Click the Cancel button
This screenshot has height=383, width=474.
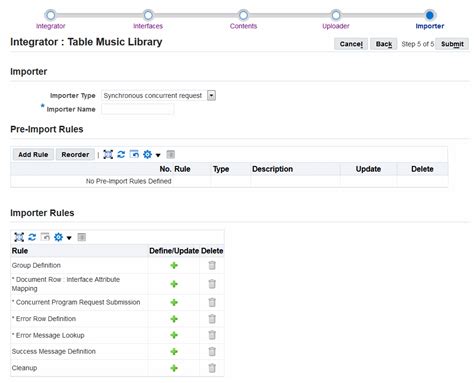coord(351,44)
